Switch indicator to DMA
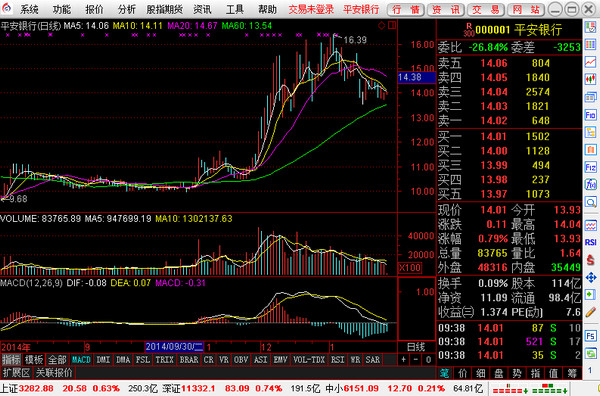The height and width of the screenshot is (396, 600). point(123,360)
